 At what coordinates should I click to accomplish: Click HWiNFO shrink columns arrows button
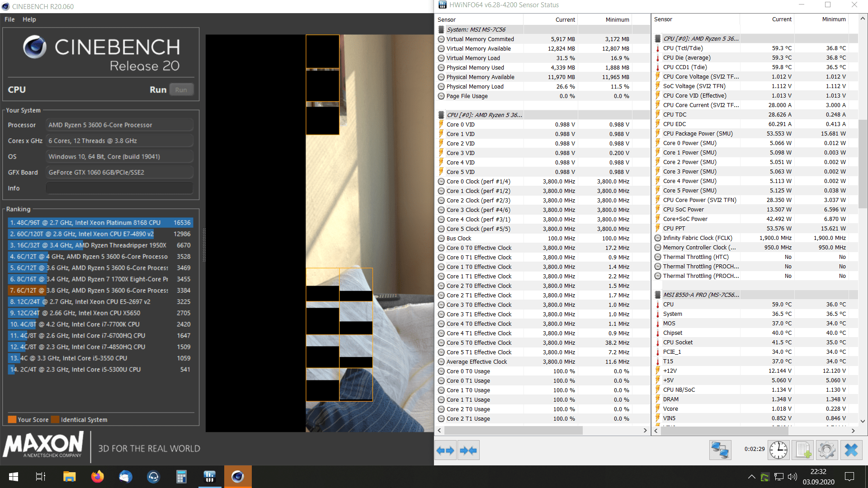point(468,450)
